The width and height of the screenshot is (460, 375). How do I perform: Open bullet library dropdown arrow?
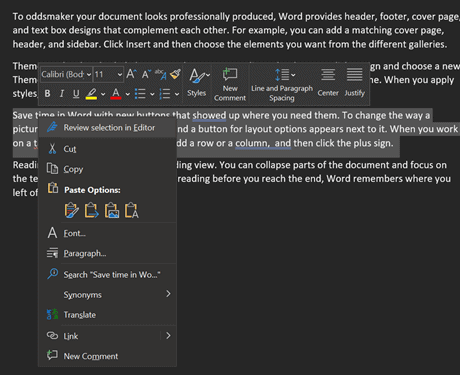(152, 94)
